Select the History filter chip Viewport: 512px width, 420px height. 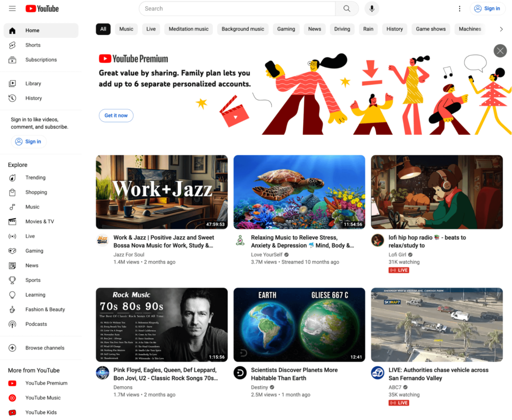[395, 29]
